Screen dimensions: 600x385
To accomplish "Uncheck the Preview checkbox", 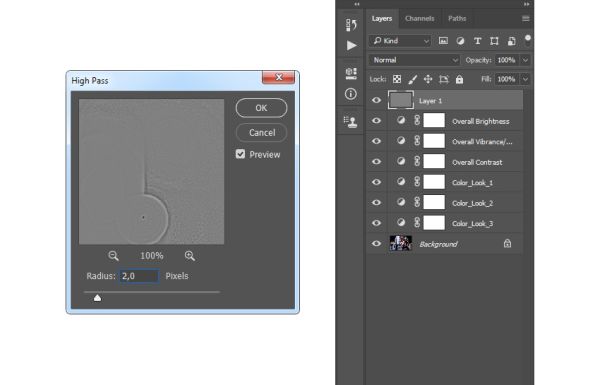I will pos(240,154).
